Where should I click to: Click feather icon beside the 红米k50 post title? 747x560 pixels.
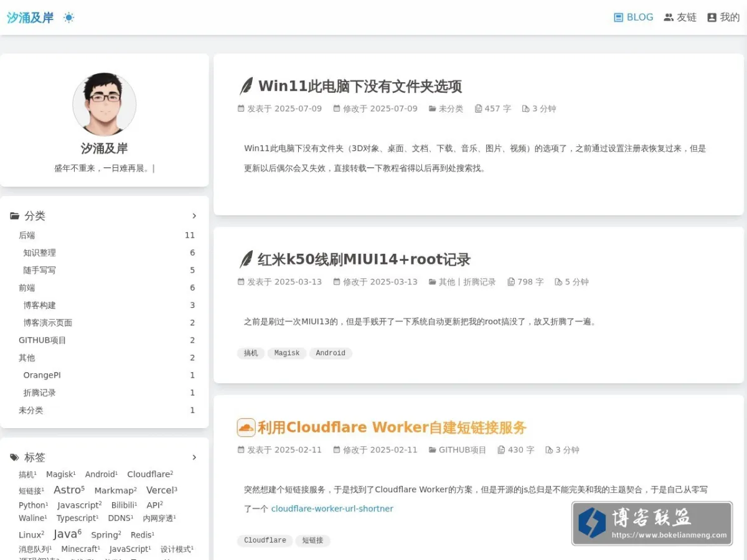247,259
